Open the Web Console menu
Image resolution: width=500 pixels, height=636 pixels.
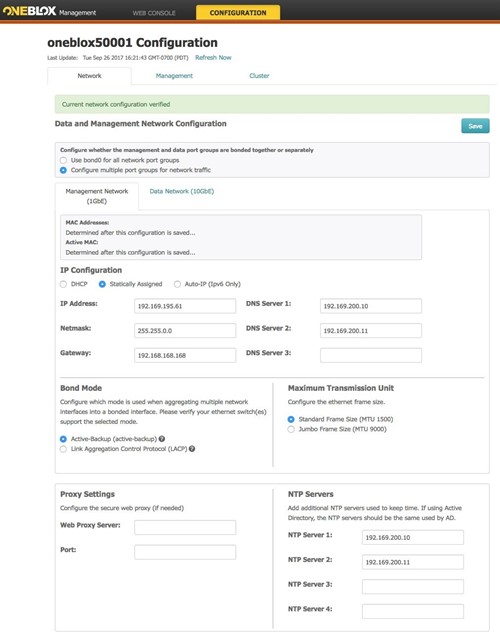(x=154, y=13)
